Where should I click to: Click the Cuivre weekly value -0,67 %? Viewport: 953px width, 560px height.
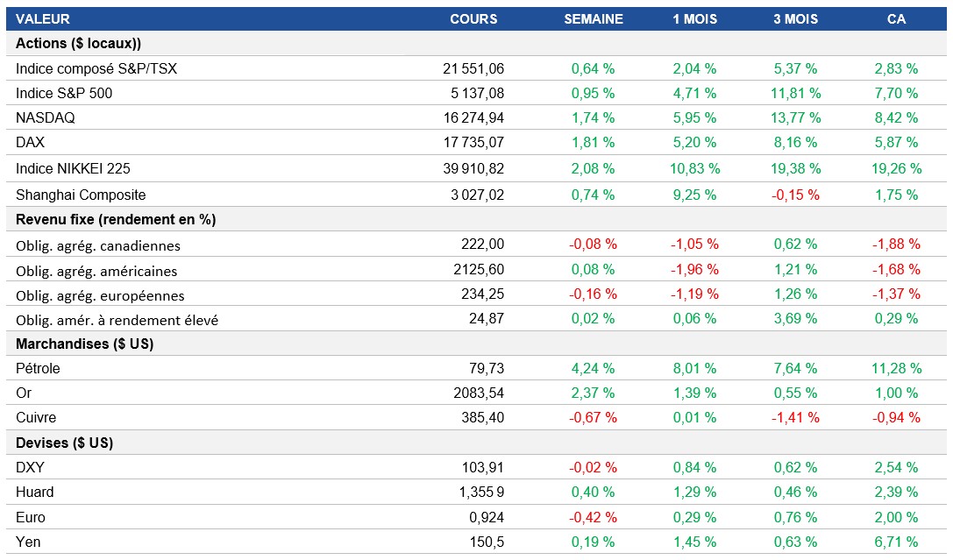coord(594,417)
